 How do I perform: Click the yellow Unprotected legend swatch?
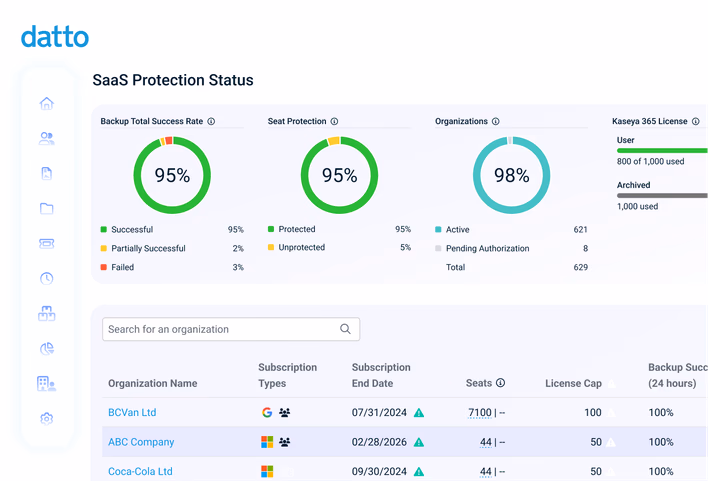point(271,247)
